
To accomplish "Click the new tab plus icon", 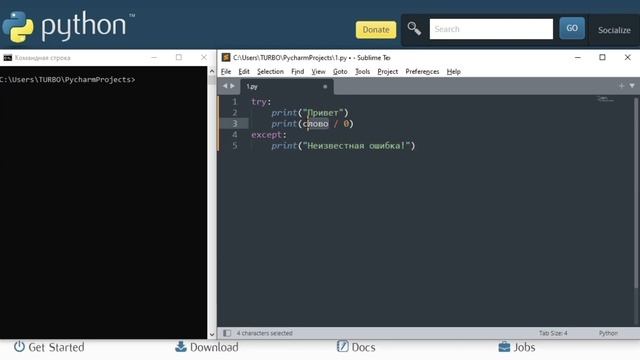I will click(621, 86).
